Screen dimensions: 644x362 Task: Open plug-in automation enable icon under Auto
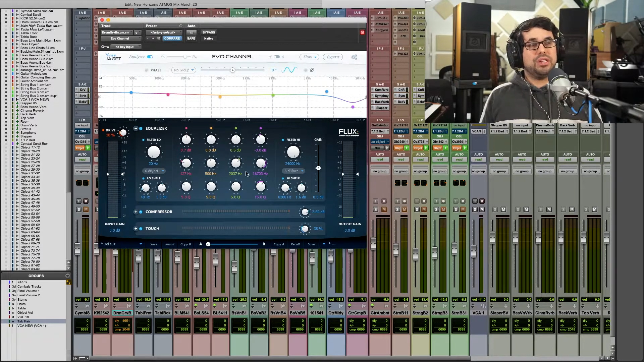[x=191, y=33]
